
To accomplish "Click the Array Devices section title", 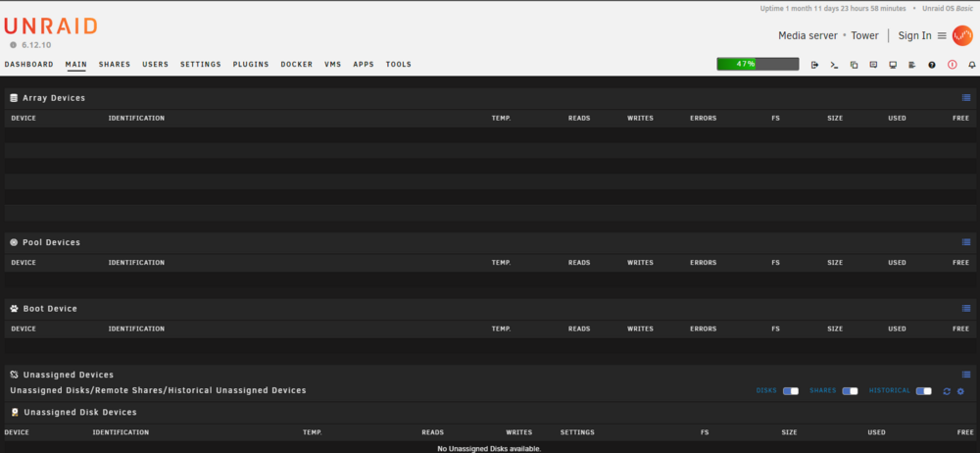I will coord(54,98).
